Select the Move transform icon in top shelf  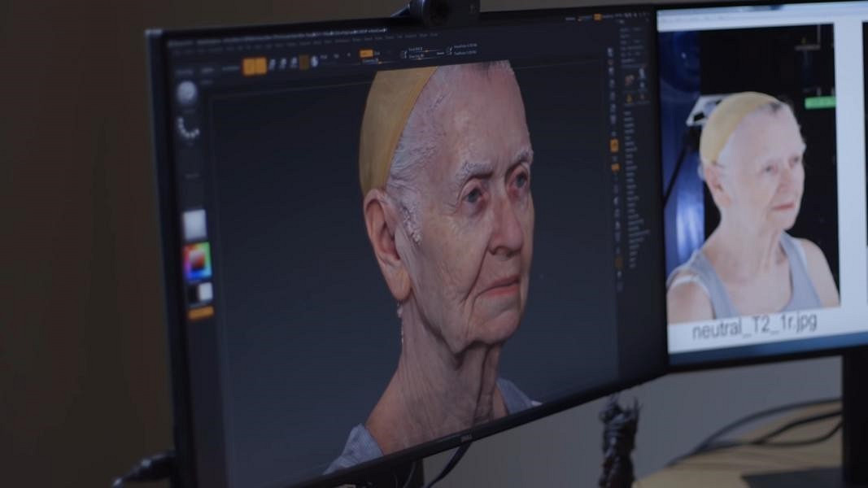[273, 64]
